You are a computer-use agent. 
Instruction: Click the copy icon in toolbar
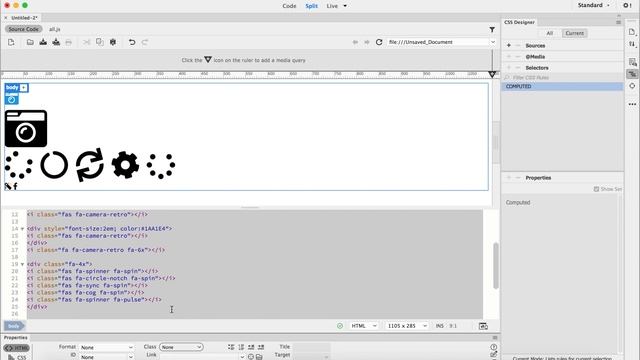tap(99, 42)
